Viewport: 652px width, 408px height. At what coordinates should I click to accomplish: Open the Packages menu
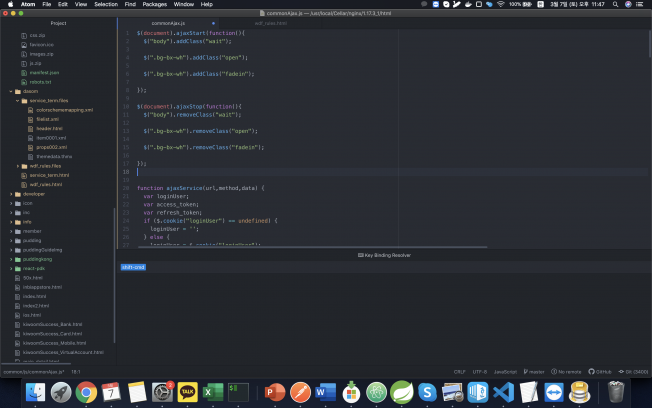[x=154, y=4]
